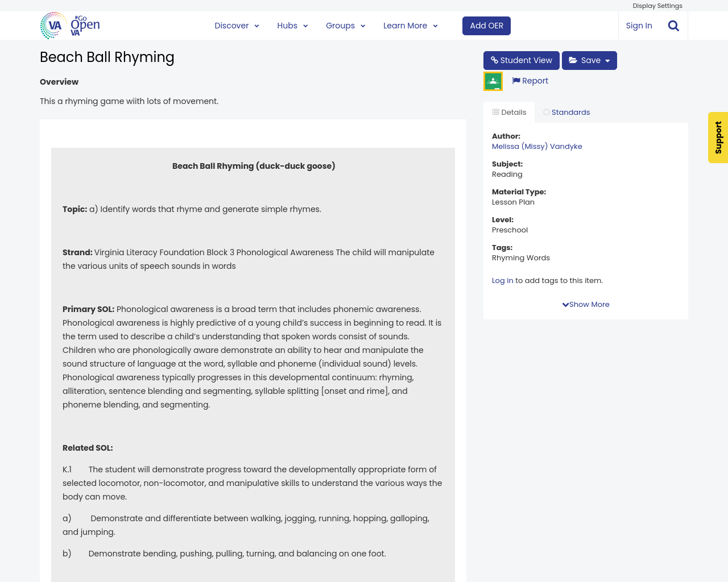Viewport: 728px width, 582px height.
Task: Click the Report flag icon
Action: coord(516,81)
